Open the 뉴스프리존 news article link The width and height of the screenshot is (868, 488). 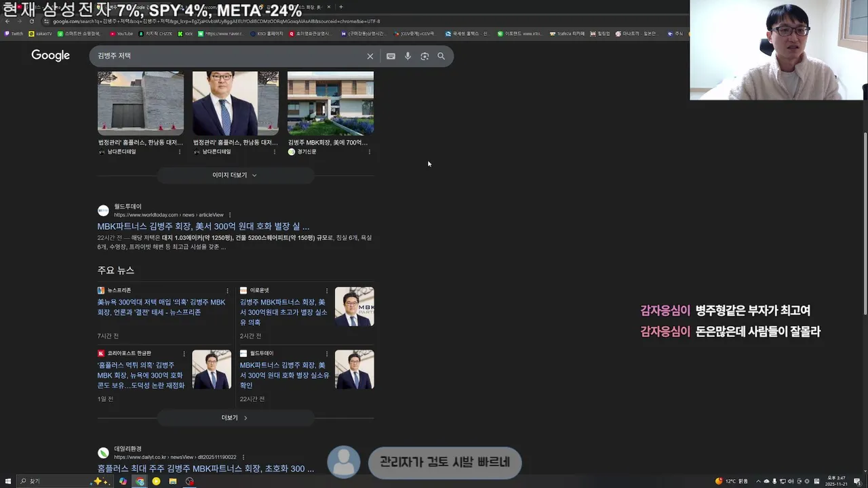click(161, 307)
